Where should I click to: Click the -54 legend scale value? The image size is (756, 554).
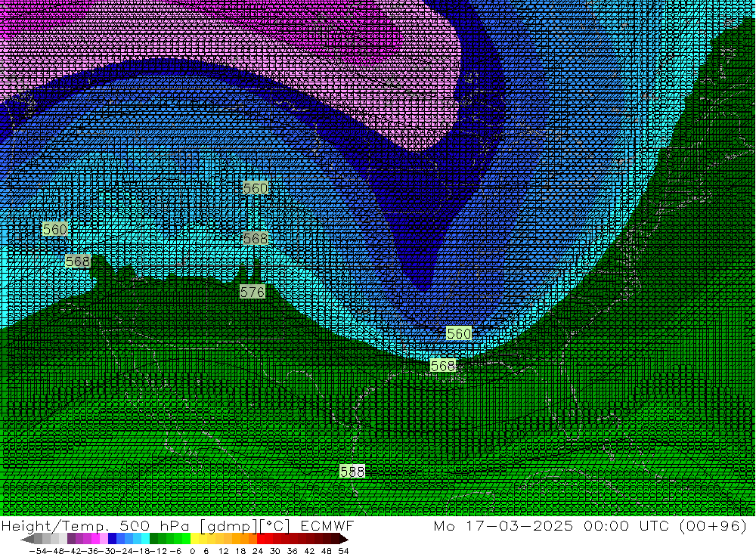[38, 551]
